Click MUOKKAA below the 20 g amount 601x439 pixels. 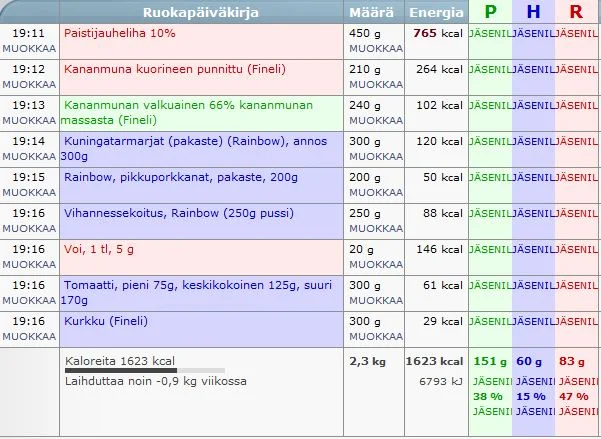click(370, 265)
